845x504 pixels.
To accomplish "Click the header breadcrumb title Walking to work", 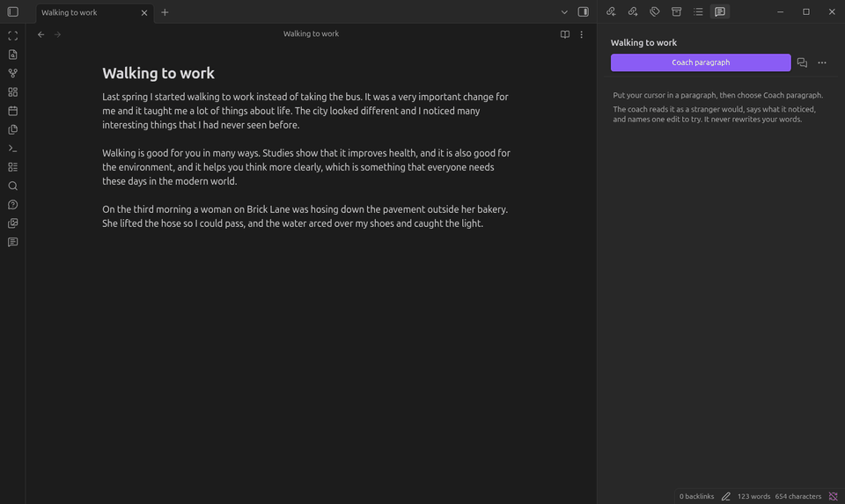I will coord(311,33).
